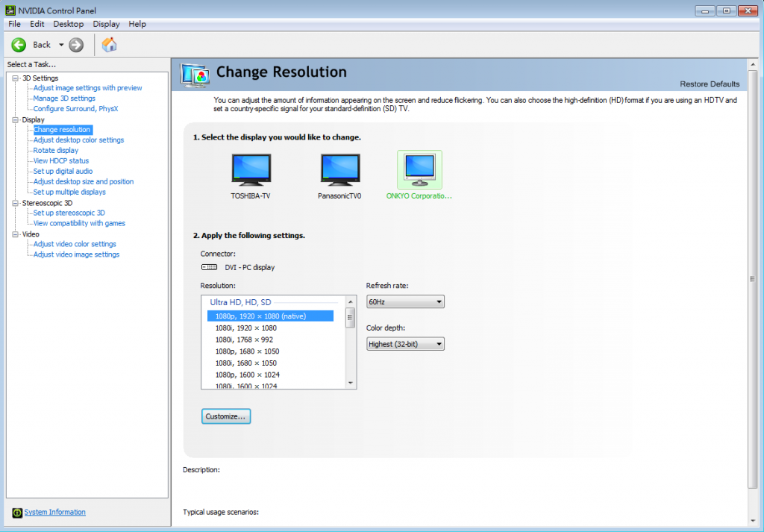Open the Desktop menu
This screenshot has height=532, width=764.
pyautogui.click(x=69, y=24)
